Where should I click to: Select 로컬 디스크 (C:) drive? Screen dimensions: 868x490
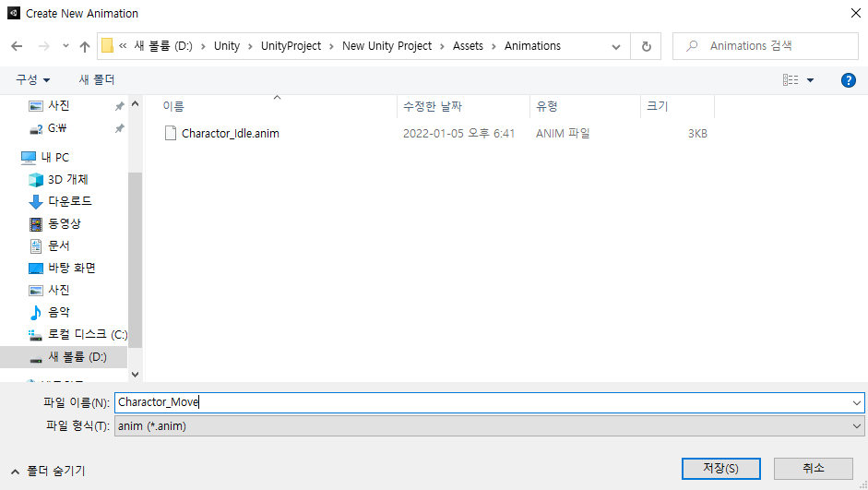pos(88,334)
